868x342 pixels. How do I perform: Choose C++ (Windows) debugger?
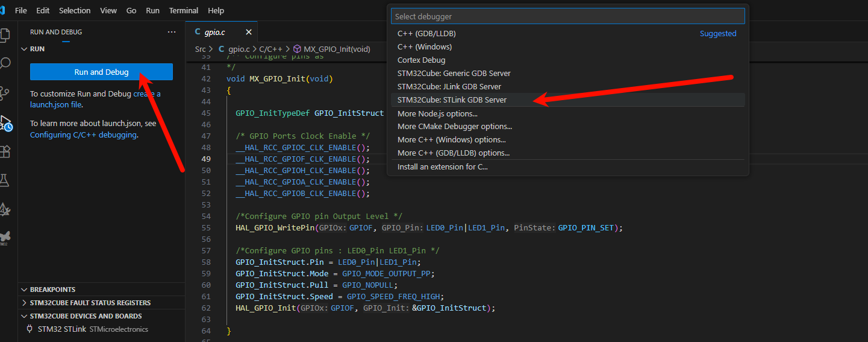tap(567, 47)
